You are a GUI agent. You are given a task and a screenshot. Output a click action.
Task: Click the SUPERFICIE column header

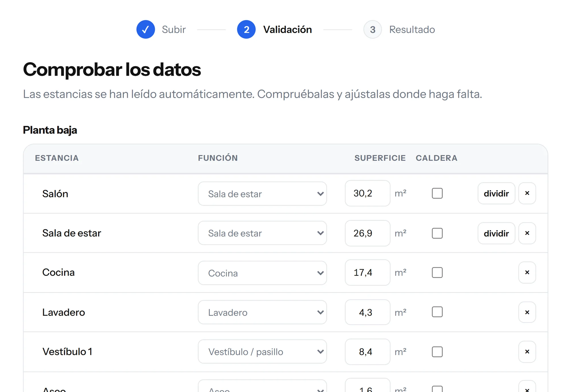point(380,158)
